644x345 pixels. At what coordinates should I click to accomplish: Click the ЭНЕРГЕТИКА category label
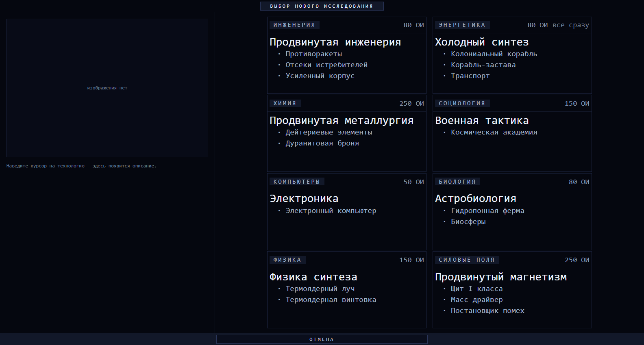462,25
